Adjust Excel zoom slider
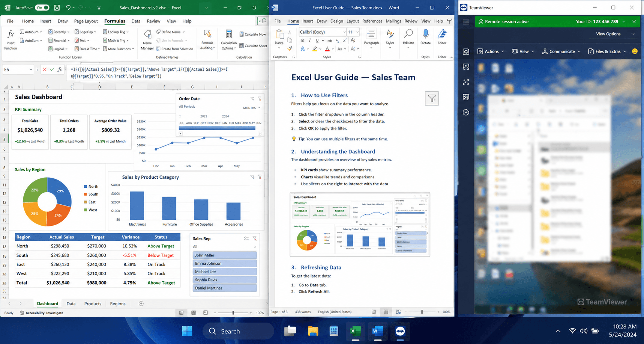 [x=233, y=312]
